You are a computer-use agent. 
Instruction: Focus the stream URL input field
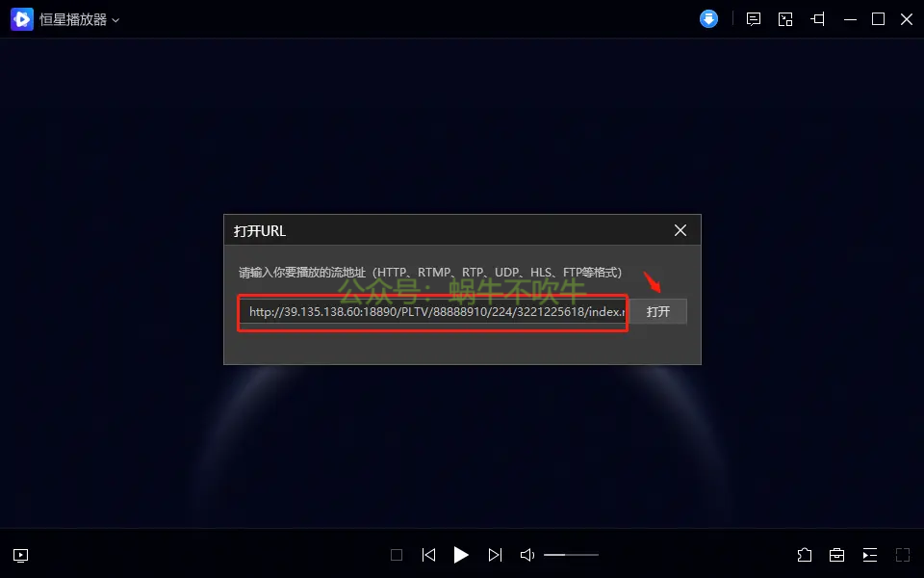pos(433,312)
